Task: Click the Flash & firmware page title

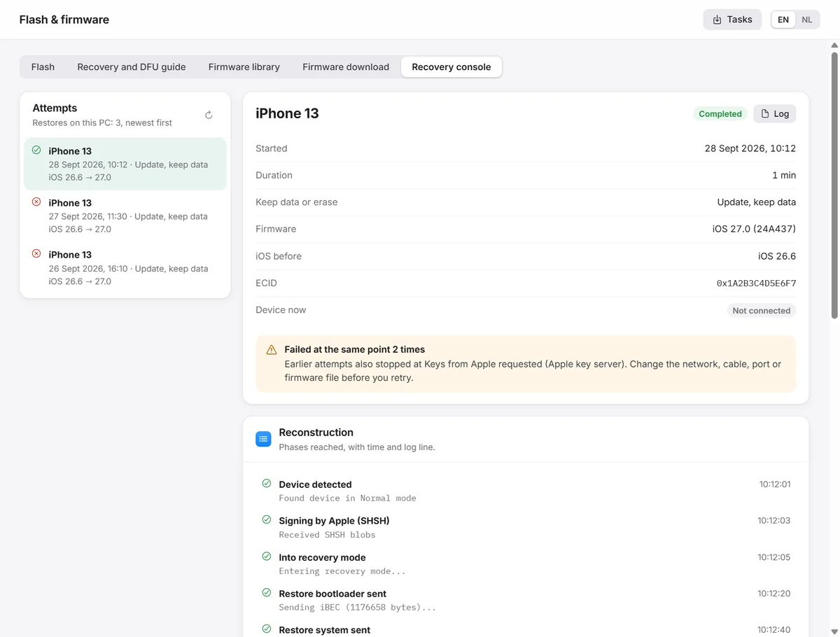Action: [64, 20]
